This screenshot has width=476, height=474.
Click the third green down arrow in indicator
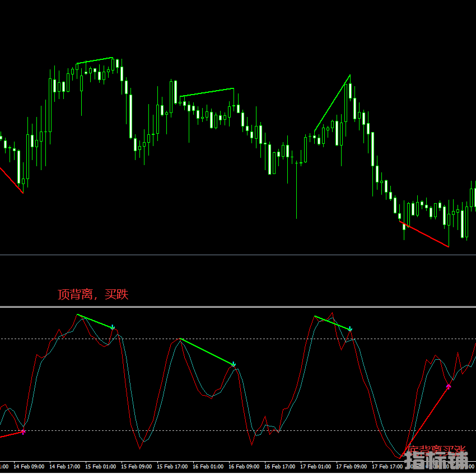[350, 329]
